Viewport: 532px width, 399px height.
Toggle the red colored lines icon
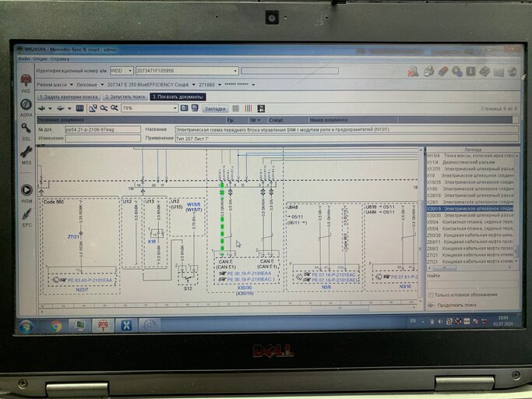(248, 108)
